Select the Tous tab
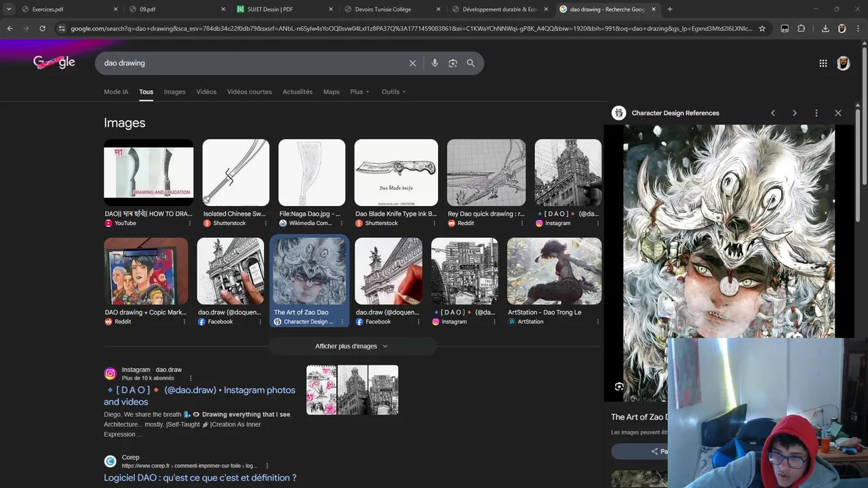The height and width of the screenshot is (488, 868). point(146,91)
